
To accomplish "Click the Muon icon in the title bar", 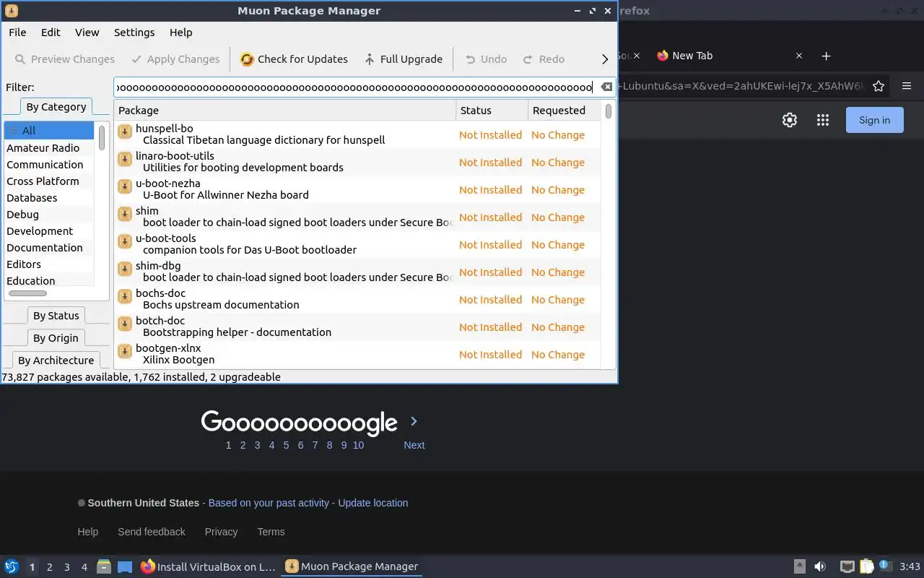I will (11, 11).
